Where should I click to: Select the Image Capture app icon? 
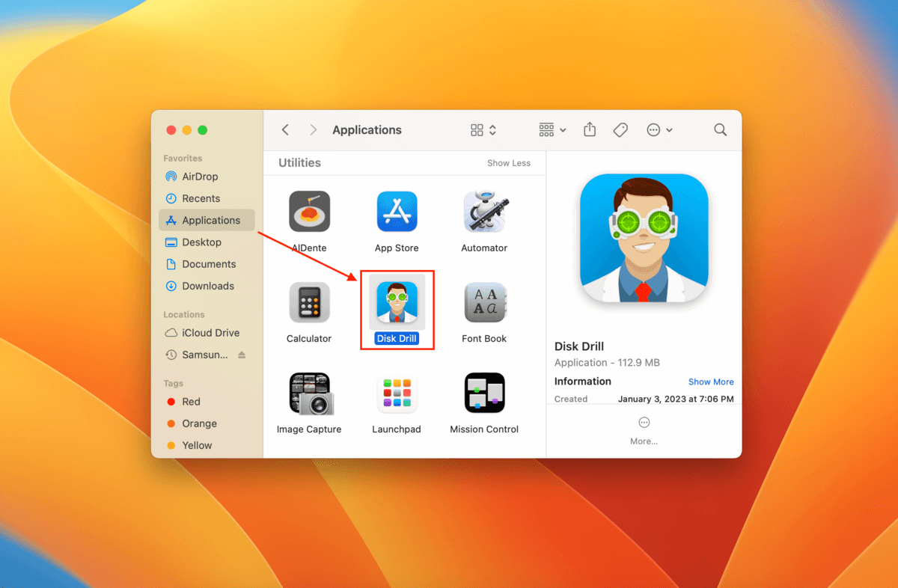click(310, 393)
